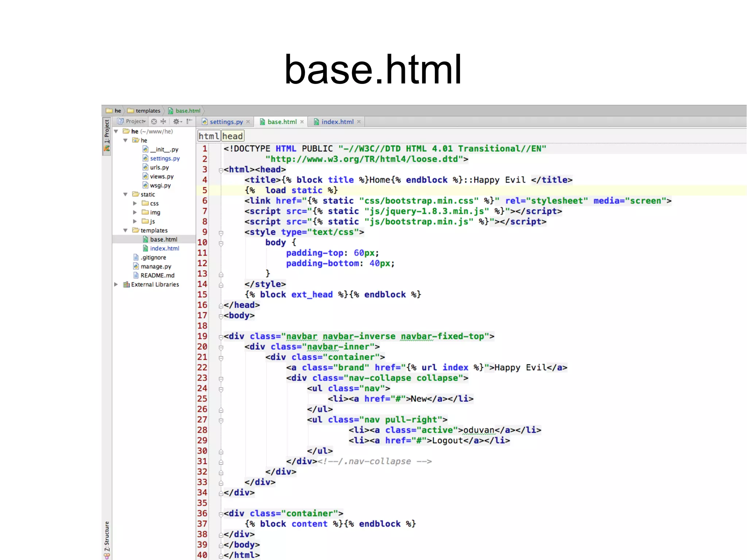Click the 'oduvan' text on line 28

point(479,430)
